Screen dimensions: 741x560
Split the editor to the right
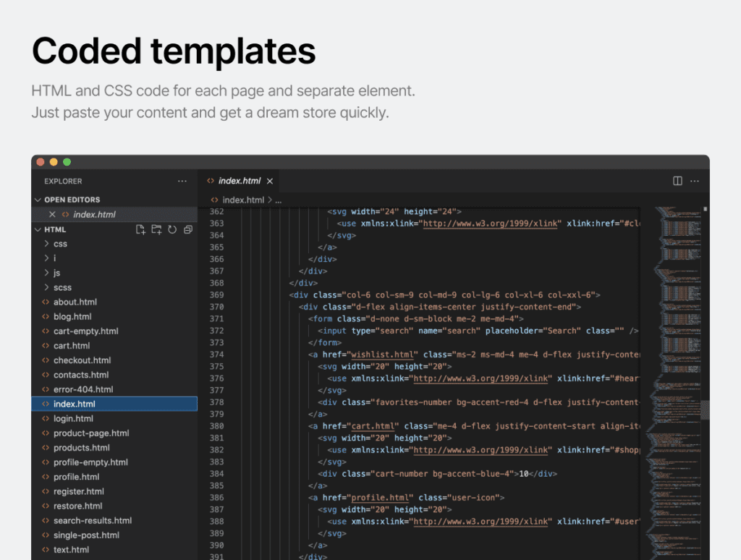point(677,181)
